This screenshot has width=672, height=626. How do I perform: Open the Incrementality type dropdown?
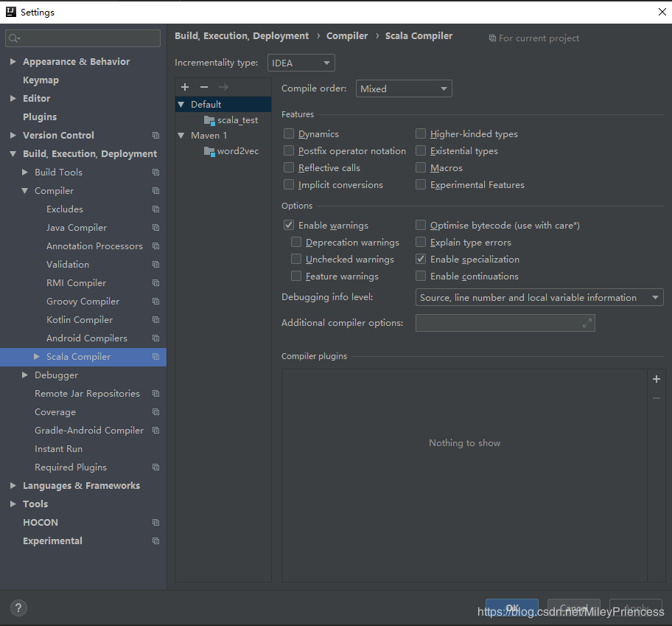point(301,63)
